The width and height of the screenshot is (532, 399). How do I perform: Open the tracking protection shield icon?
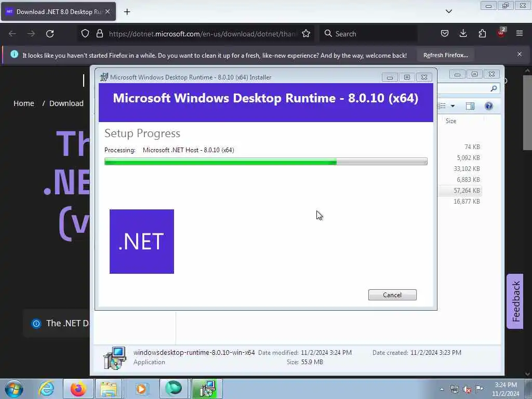[85, 34]
